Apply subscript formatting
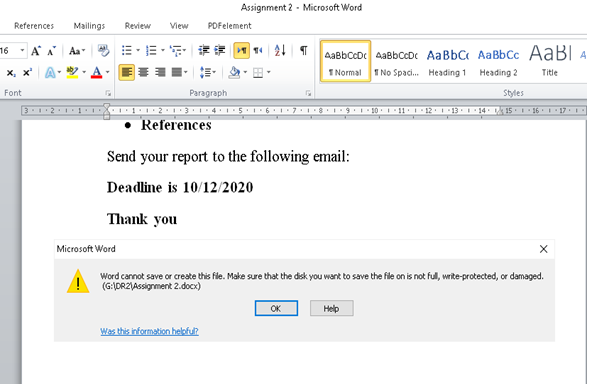Viewport: 601px width, 384px height. click(x=11, y=72)
